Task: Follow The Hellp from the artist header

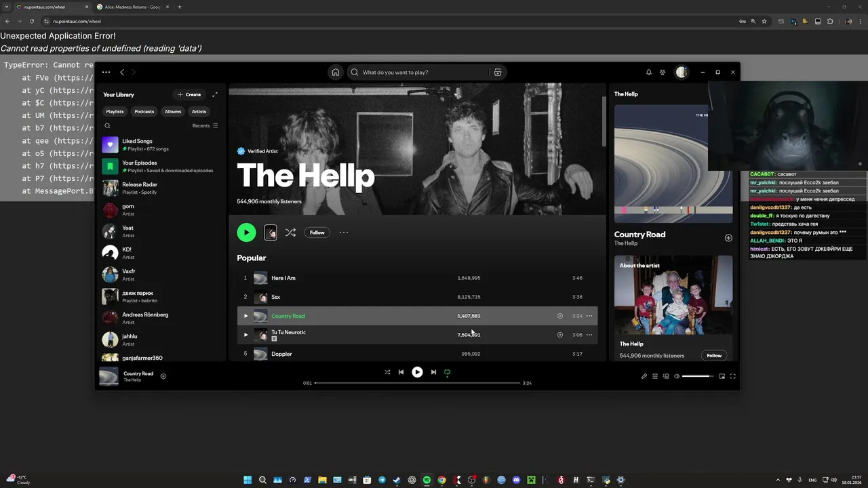Action: tap(317, 232)
